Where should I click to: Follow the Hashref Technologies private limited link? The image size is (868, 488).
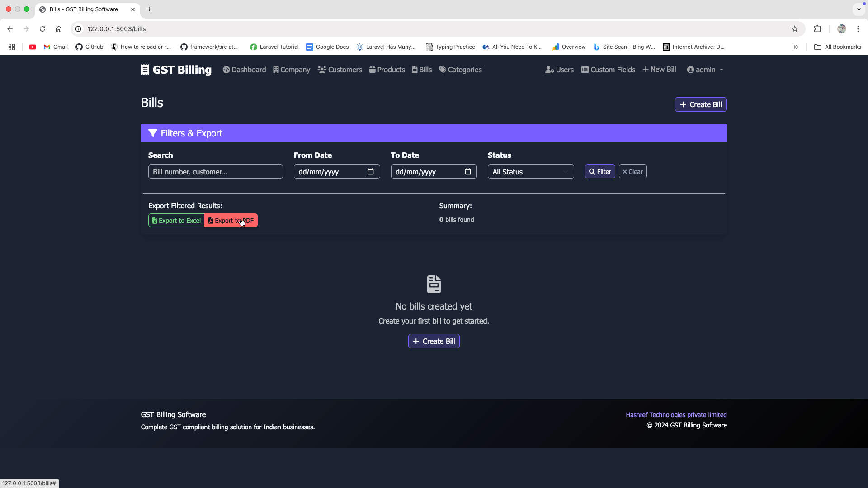(x=676, y=415)
